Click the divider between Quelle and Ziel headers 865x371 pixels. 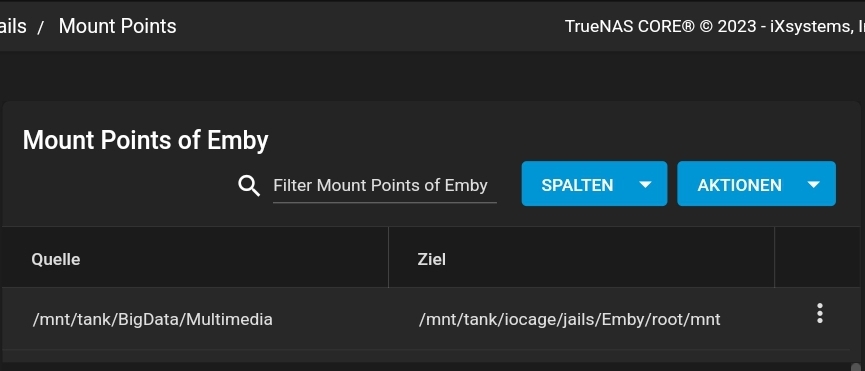pyautogui.click(x=388, y=257)
